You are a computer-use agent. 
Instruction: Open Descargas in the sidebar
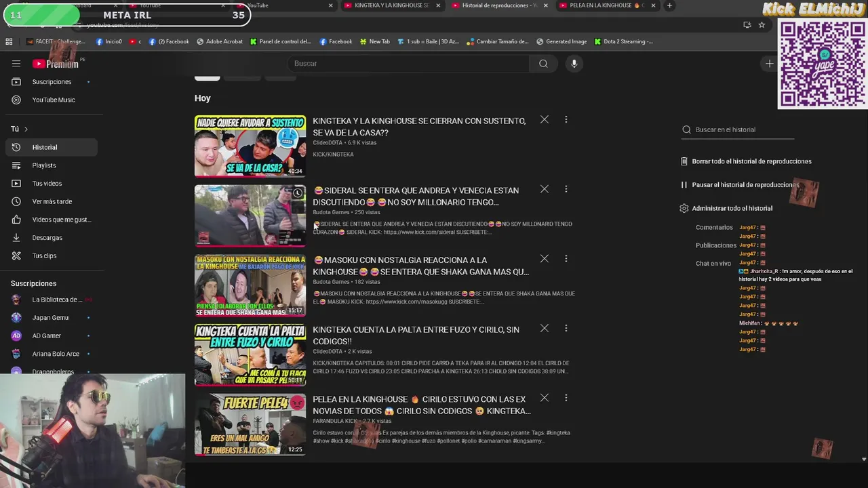52,238
